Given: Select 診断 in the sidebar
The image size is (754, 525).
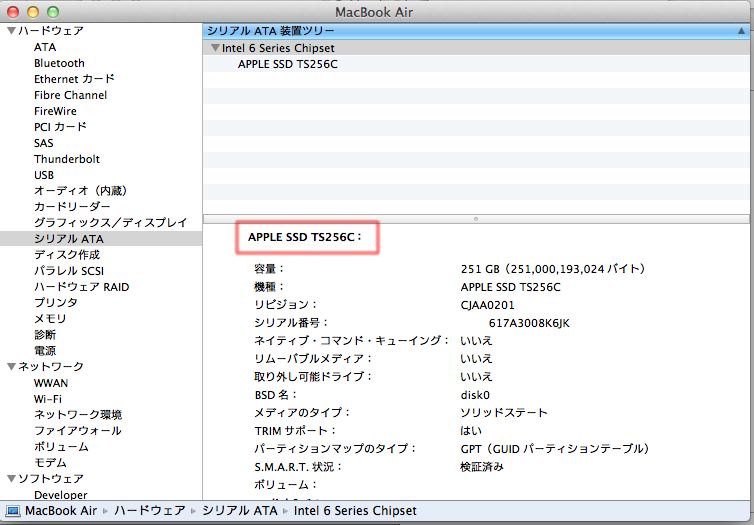Looking at the screenshot, I should coord(45,335).
